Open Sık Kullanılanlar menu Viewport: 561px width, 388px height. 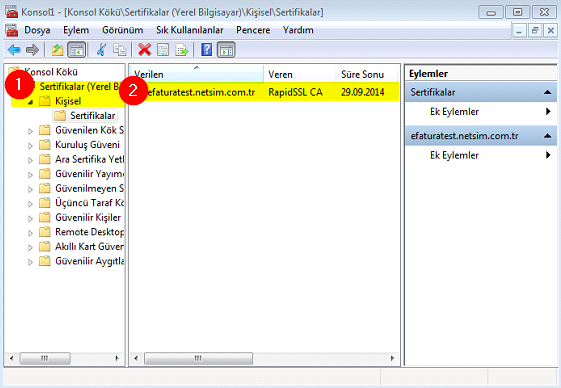click(x=190, y=30)
